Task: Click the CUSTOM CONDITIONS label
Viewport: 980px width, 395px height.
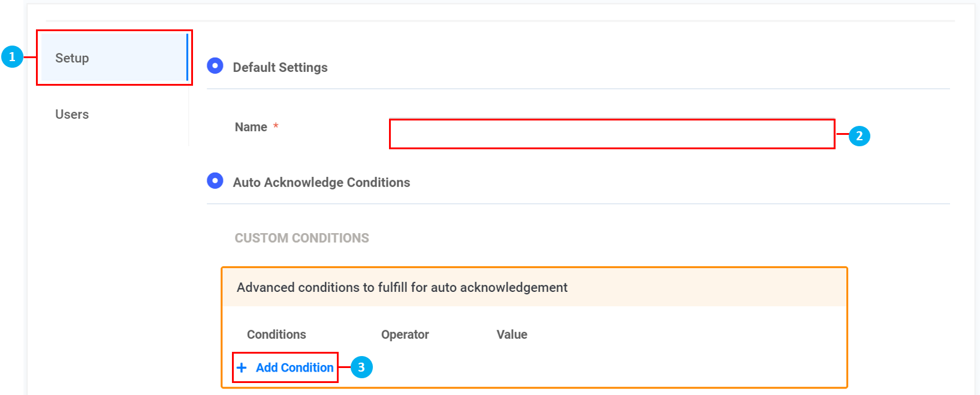Action: [x=301, y=238]
